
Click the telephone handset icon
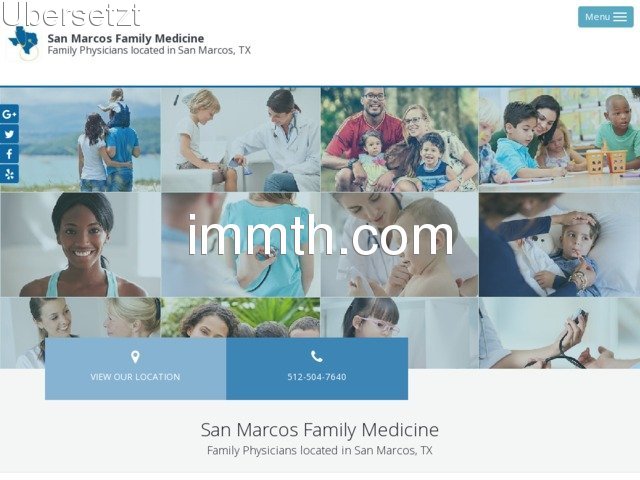click(317, 357)
